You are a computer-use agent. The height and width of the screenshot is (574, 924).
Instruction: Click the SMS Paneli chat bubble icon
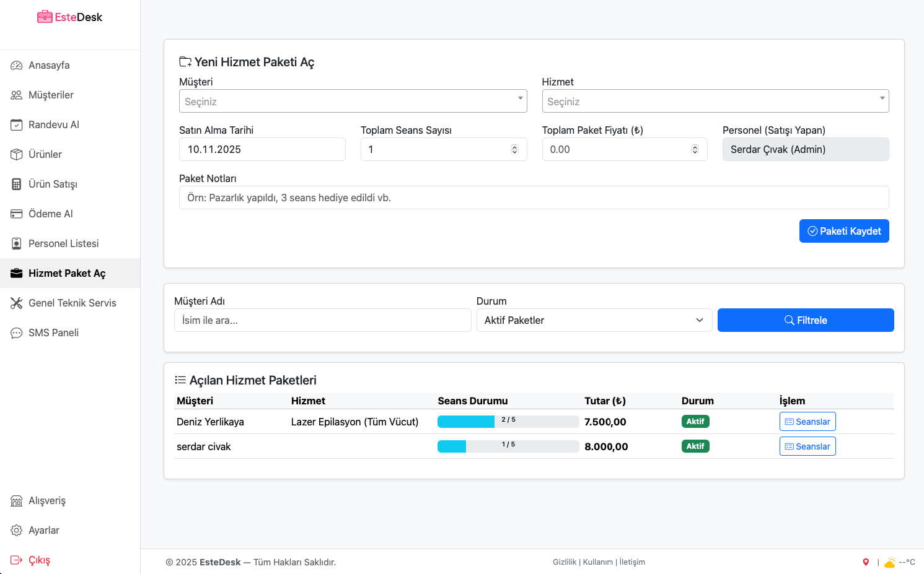point(17,333)
